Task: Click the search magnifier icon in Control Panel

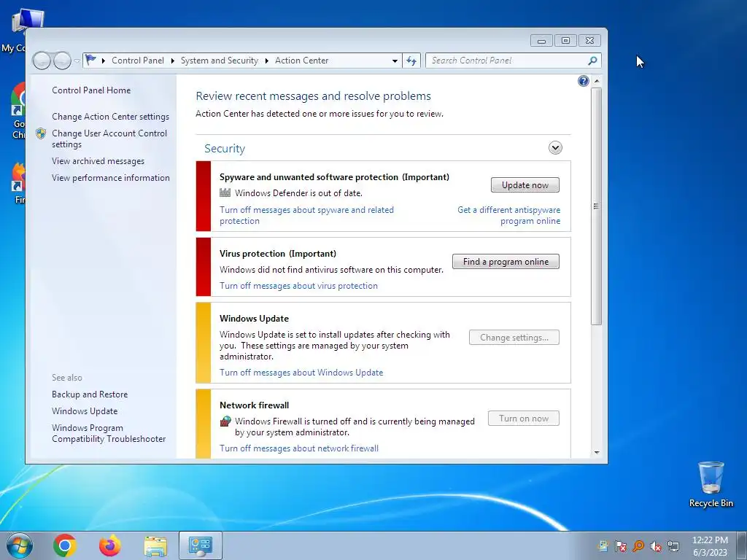Action: (x=592, y=61)
